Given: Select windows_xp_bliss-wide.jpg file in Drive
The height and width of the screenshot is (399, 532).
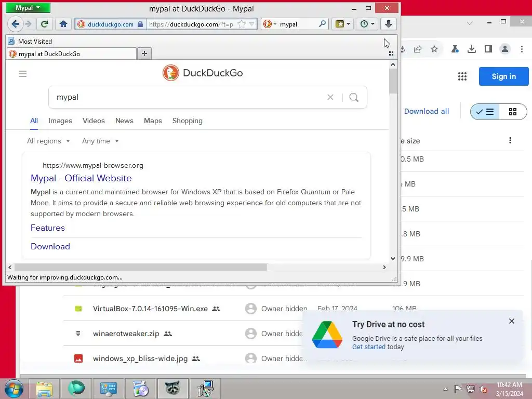Looking at the screenshot, I should click(x=140, y=358).
